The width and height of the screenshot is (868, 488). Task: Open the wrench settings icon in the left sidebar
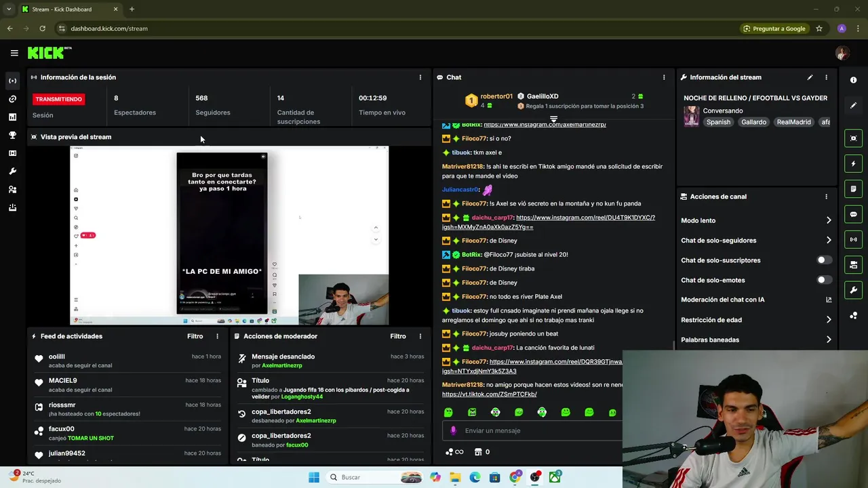pyautogui.click(x=12, y=171)
